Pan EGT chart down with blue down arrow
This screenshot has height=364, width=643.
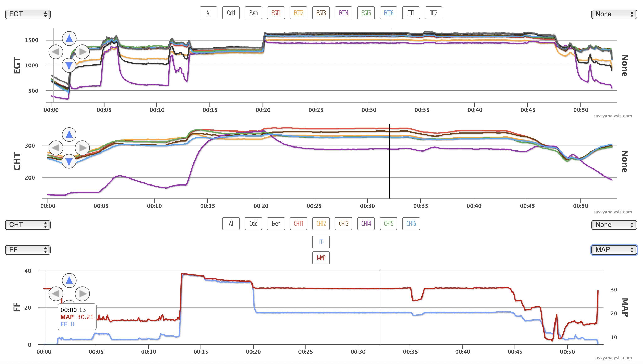[x=69, y=65]
